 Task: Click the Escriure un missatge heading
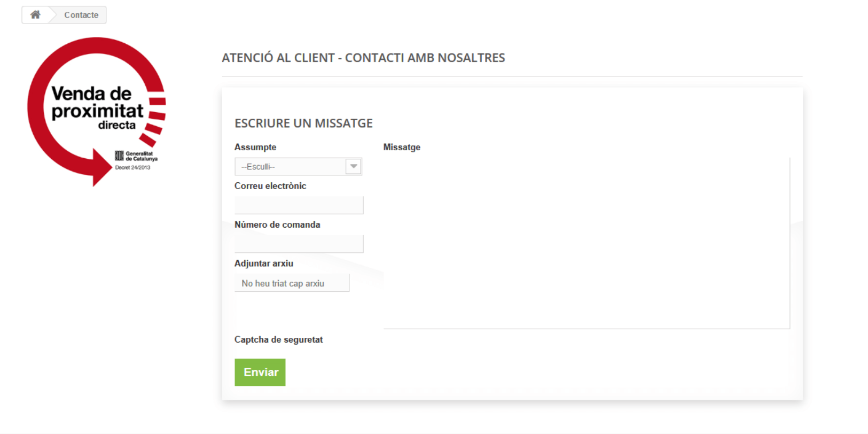point(303,123)
